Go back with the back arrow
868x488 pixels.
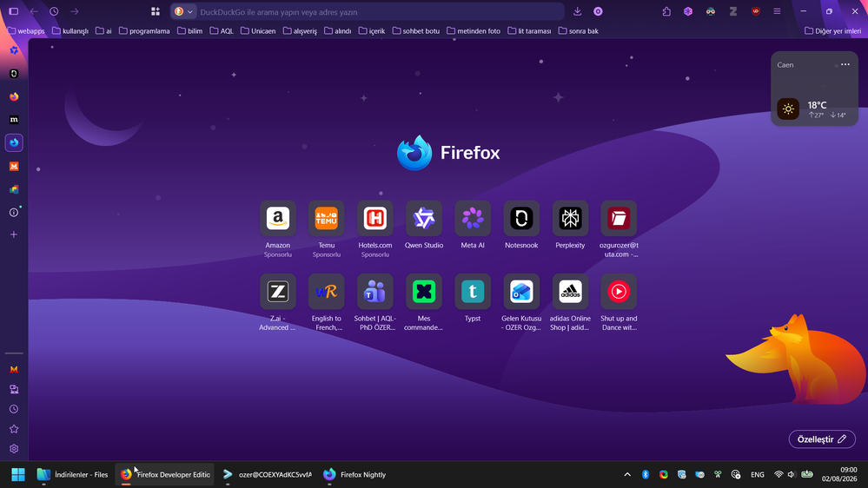click(x=34, y=11)
